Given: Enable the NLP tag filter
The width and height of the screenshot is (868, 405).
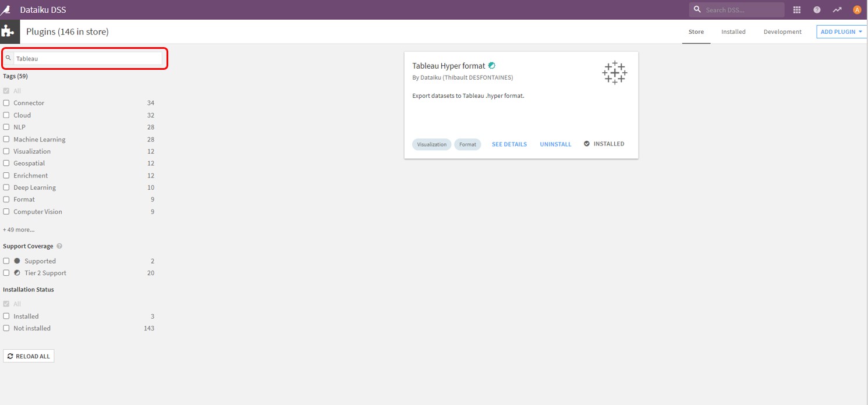Looking at the screenshot, I should coord(6,127).
